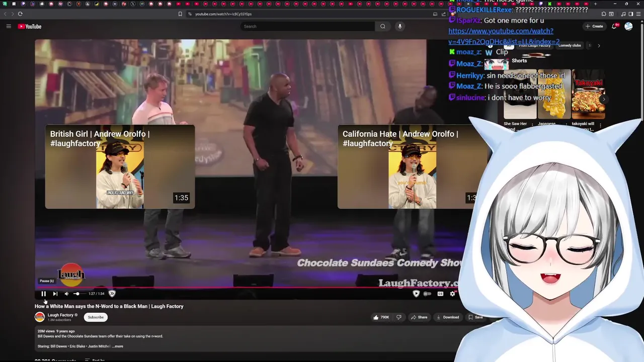The width and height of the screenshot is (644, 362).
Task: Skip to the next video
Action: click(x=55, y=294)
